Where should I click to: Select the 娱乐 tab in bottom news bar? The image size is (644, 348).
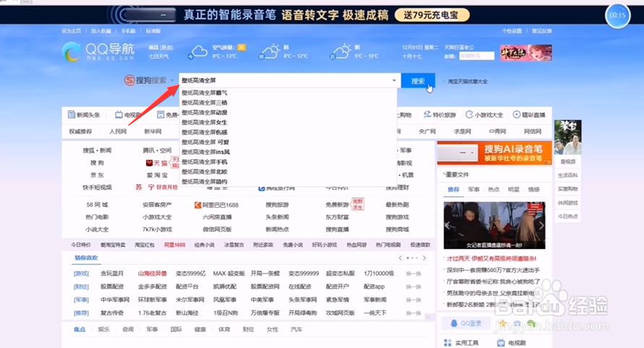(104, 329)
